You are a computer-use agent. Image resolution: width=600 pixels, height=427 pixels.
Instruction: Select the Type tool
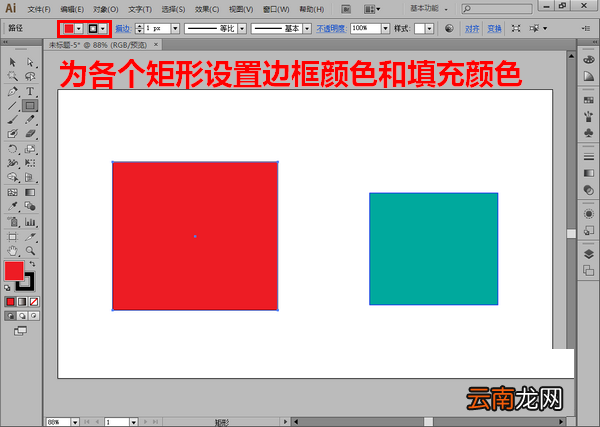click(x=30, y=91)
